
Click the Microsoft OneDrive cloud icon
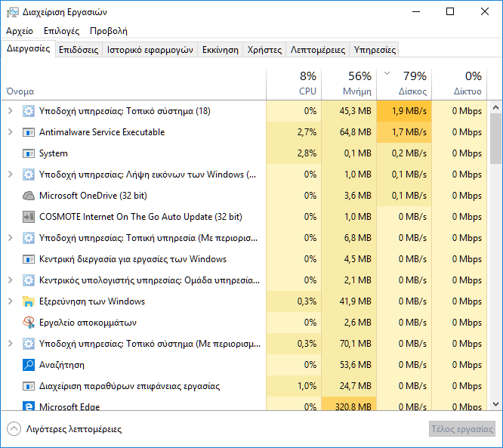click(x=29, y=196)
